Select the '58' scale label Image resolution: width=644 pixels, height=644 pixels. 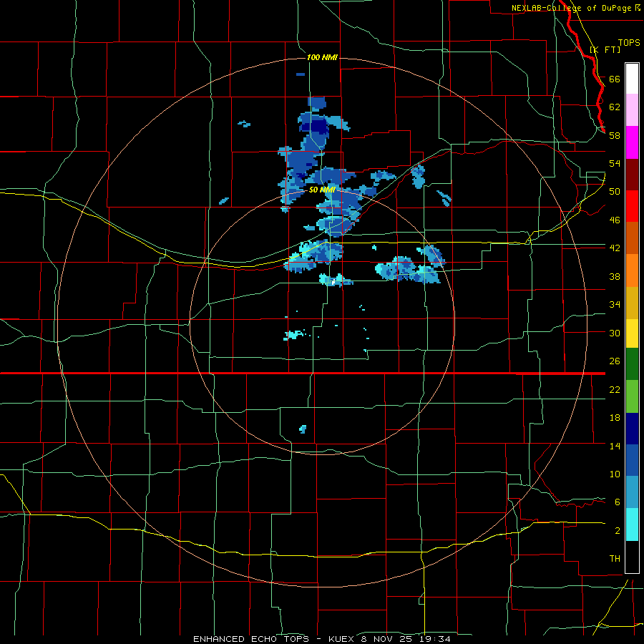pyautogui.click(x=615, y=135)
